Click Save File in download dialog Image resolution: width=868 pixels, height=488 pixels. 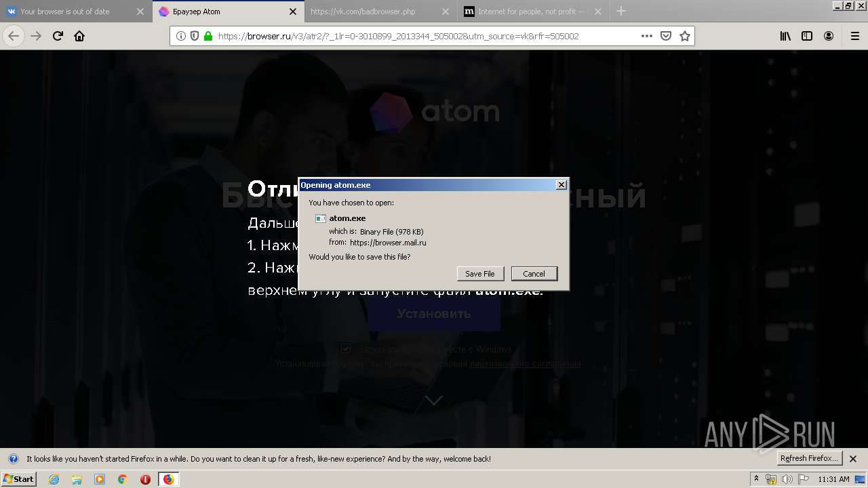coord(480,274)
